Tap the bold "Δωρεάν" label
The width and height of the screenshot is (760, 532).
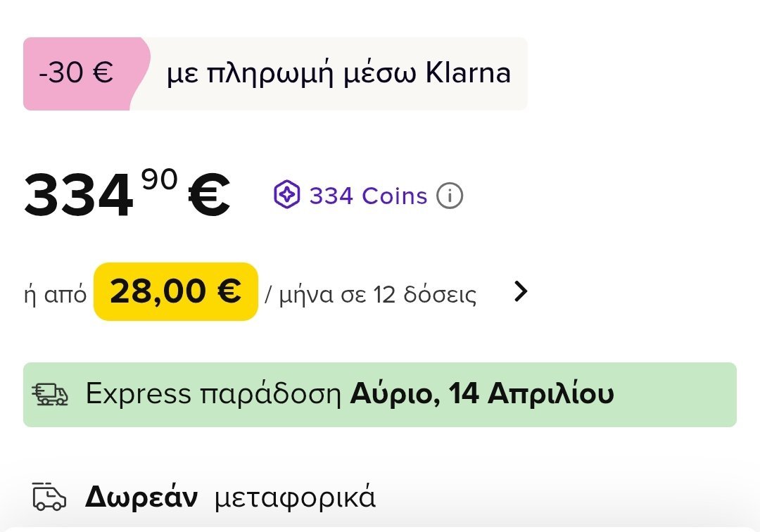[x=141, y=498]
